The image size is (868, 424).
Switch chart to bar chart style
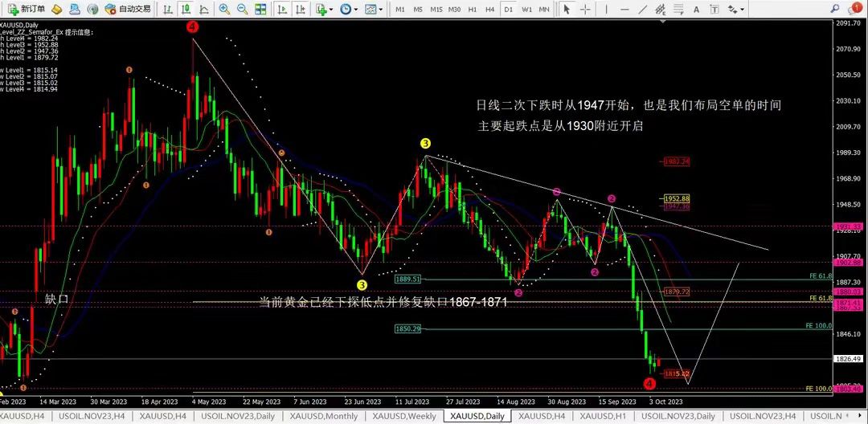(x=168, y=10)
